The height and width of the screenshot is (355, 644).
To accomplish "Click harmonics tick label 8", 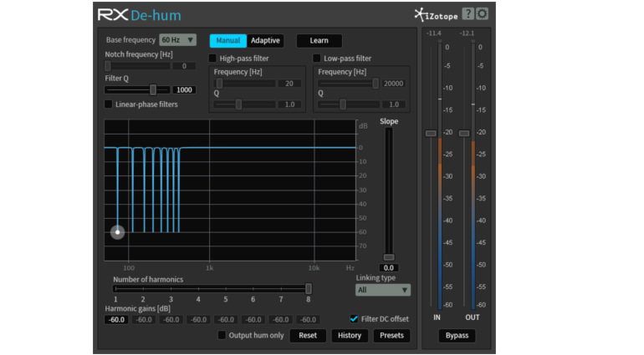I will 308,300.
